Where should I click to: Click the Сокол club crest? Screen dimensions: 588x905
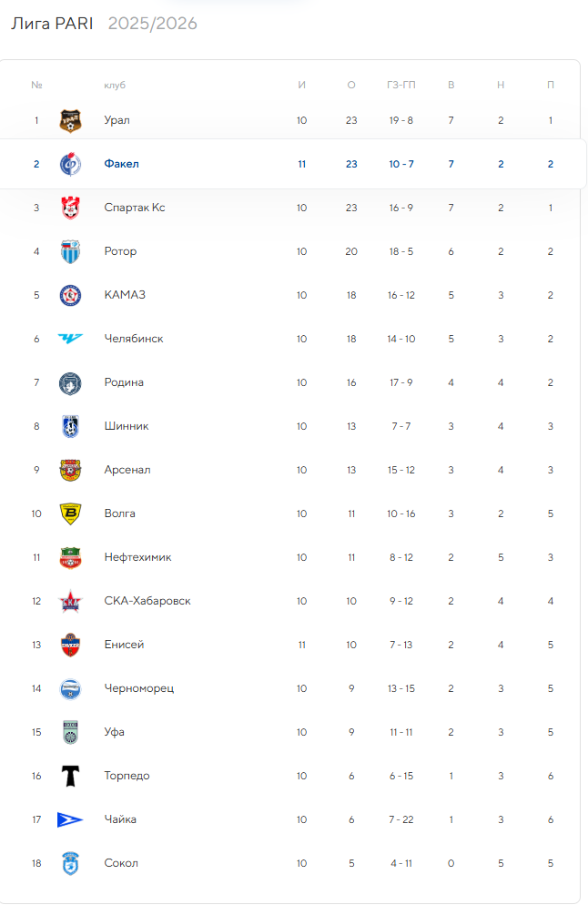point(70,863)
